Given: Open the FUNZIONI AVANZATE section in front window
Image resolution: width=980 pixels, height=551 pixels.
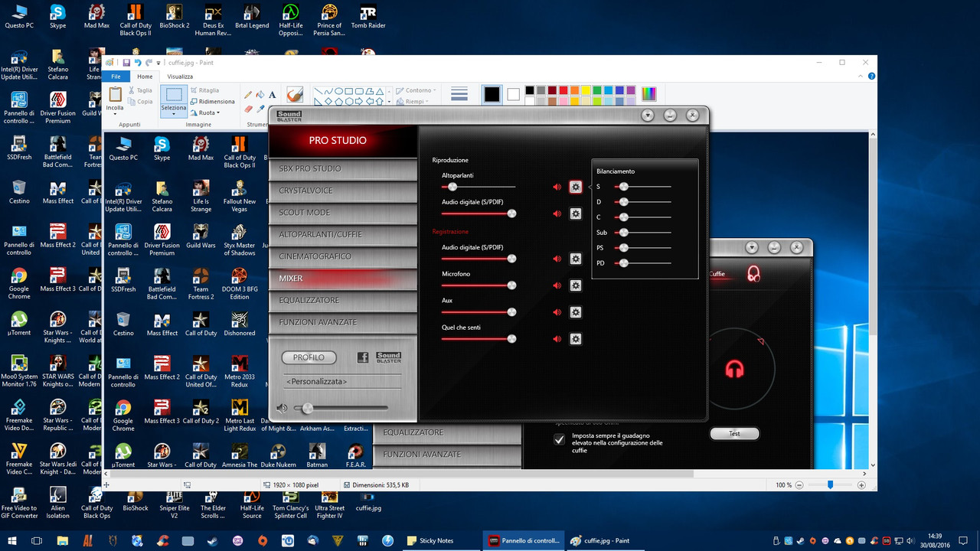Looking at the screenshot, I should coord(342,322).
